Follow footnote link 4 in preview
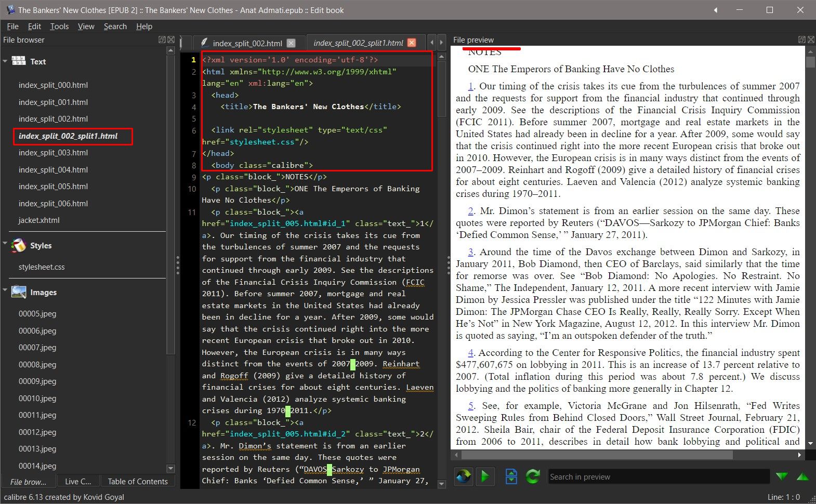 (x=471, y=353)
